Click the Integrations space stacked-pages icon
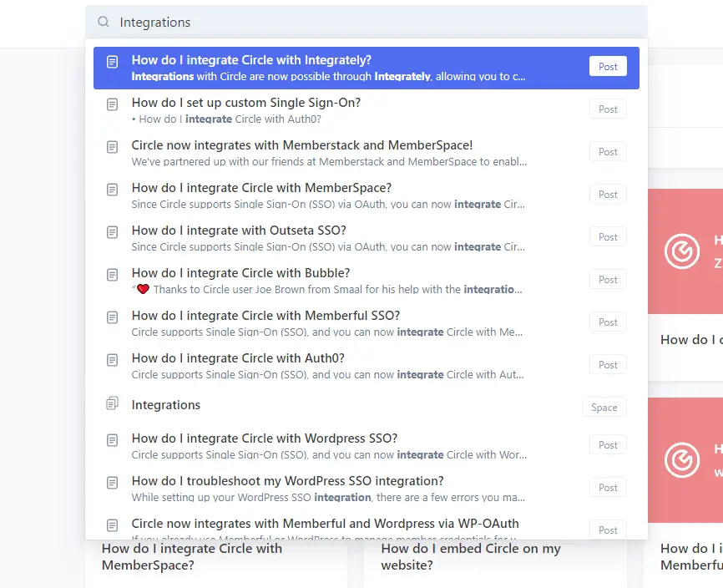The width and height of the screenshot is (723, 588). point(112,404)
